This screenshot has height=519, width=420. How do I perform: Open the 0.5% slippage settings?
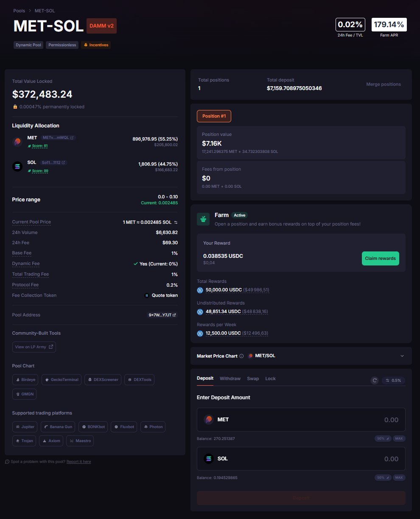[x=393, y=381]
